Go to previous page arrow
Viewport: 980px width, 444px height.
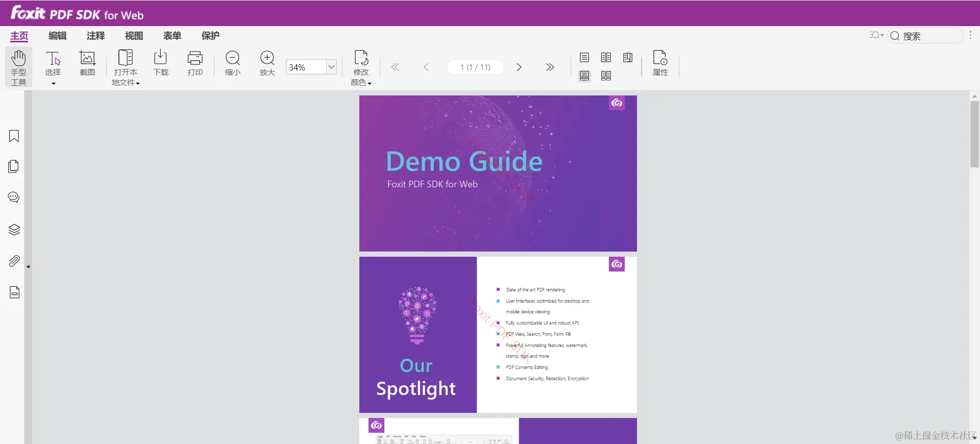(426, 67)
